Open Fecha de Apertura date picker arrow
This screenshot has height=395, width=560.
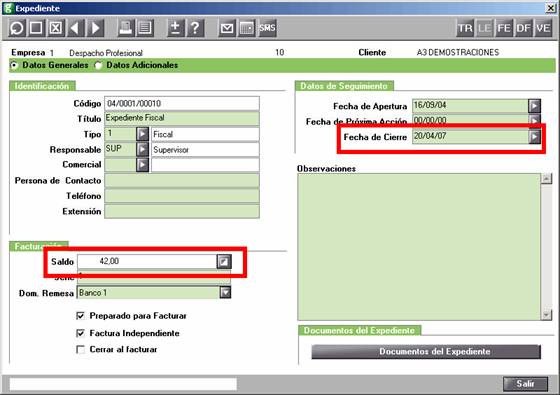click(x=534, y=106)
